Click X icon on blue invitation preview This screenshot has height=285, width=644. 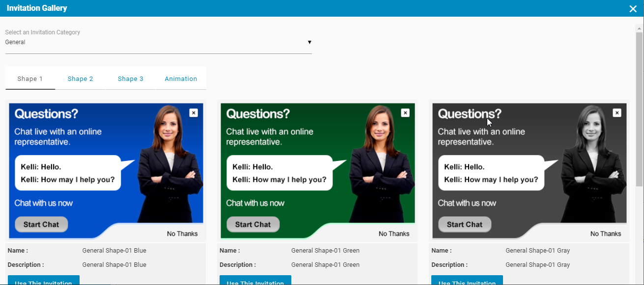(194, 113)
